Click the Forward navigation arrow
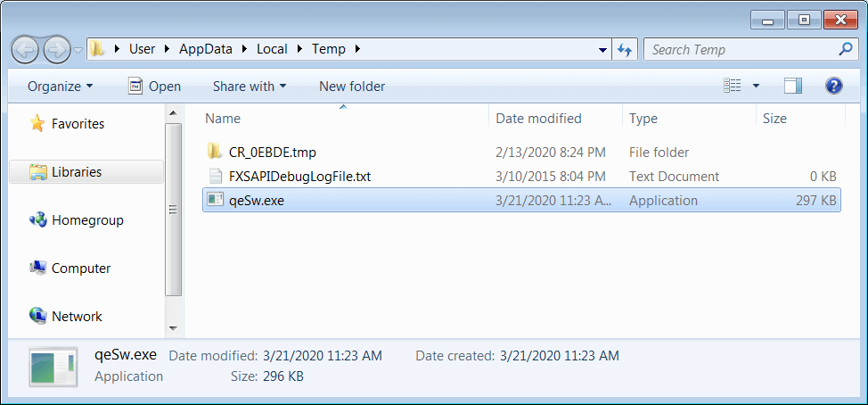The image size is (868, 405). pos(57,51)
